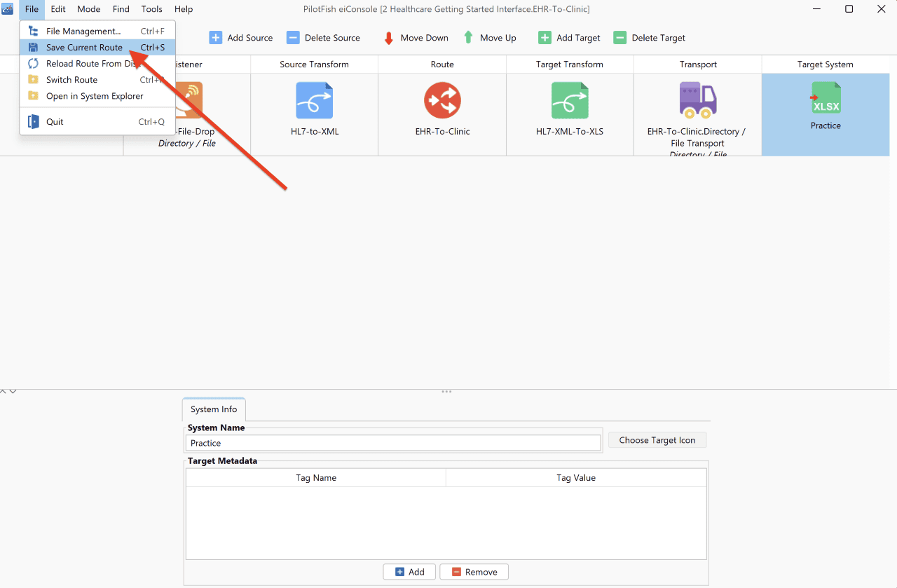Click the Tag Value column header
The image size is (897, 588).
576,478
